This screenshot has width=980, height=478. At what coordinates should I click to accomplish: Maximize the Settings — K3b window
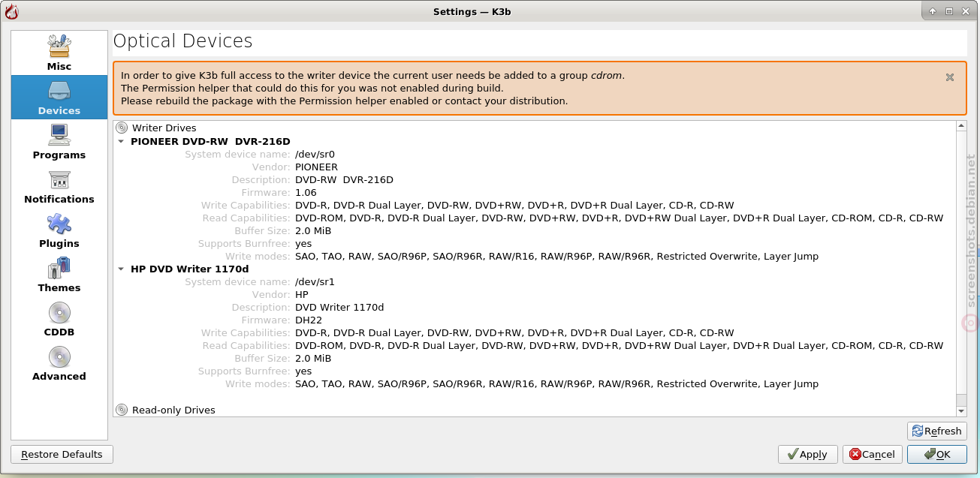(x=949, y=11)
